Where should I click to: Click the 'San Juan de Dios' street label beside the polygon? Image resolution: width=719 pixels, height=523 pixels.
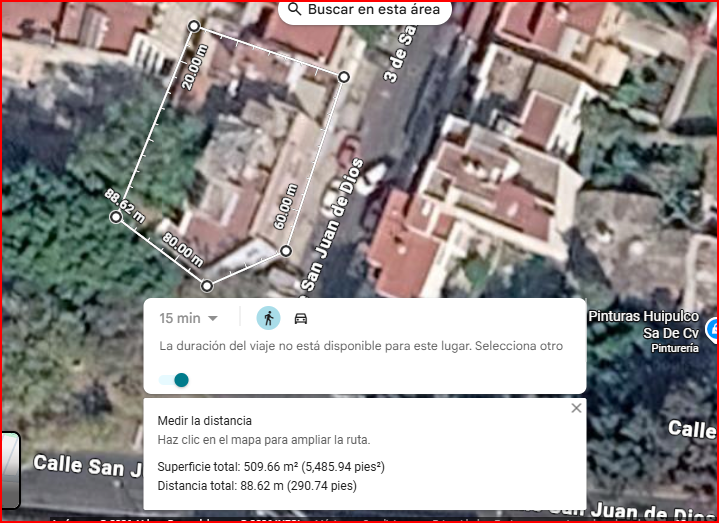click(x=332, y=226)
